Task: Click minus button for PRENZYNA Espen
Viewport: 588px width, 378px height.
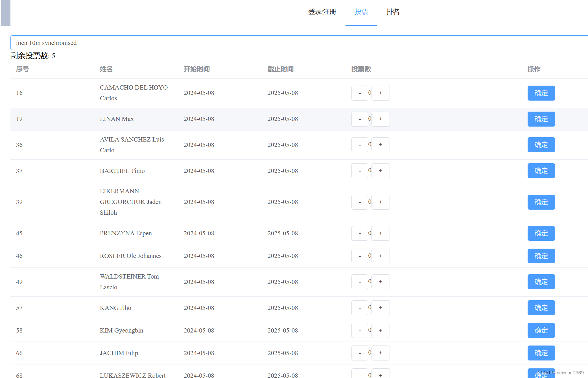Action: coord(360,233)
